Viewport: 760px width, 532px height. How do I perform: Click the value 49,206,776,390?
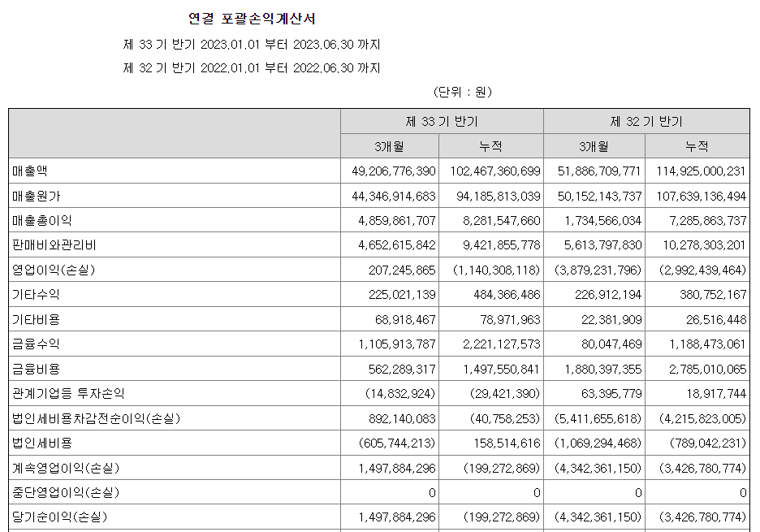(x=394, y=171)
